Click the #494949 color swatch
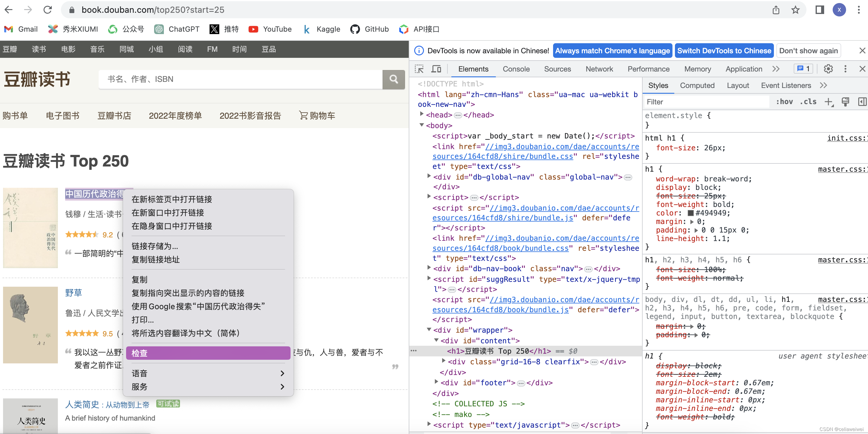 (690, 213)
